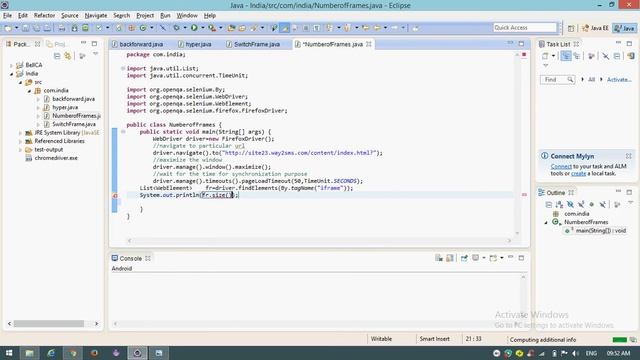Image resolution: width=640 pixels, height=360 pixels.
Task: Select the Java perspective button
Action: pos(625,28)
